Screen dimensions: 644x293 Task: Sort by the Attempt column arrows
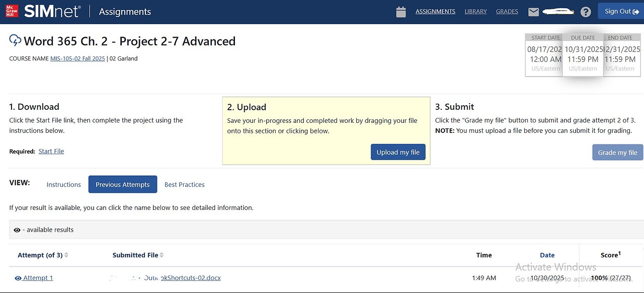click(66, 255)
